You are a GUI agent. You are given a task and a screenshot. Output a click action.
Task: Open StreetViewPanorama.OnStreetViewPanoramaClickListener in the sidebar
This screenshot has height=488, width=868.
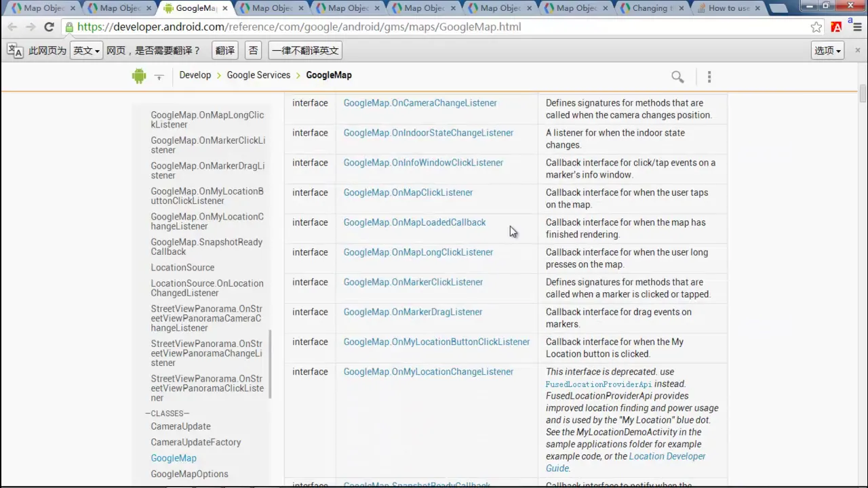point(208,388)
